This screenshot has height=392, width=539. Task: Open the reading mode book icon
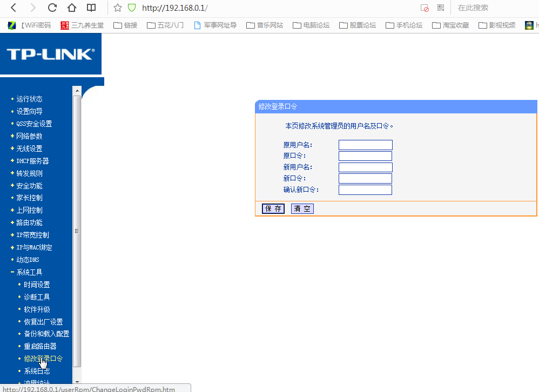[x=91, y=8]
